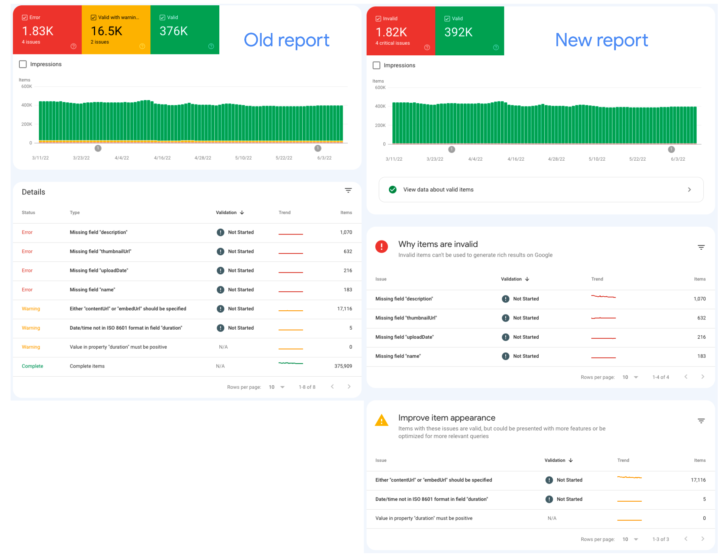Enable the Impressions checkbox on the old report
This screenshot has height=560, width=728.
pyautogui.click(x=23, y=64)
